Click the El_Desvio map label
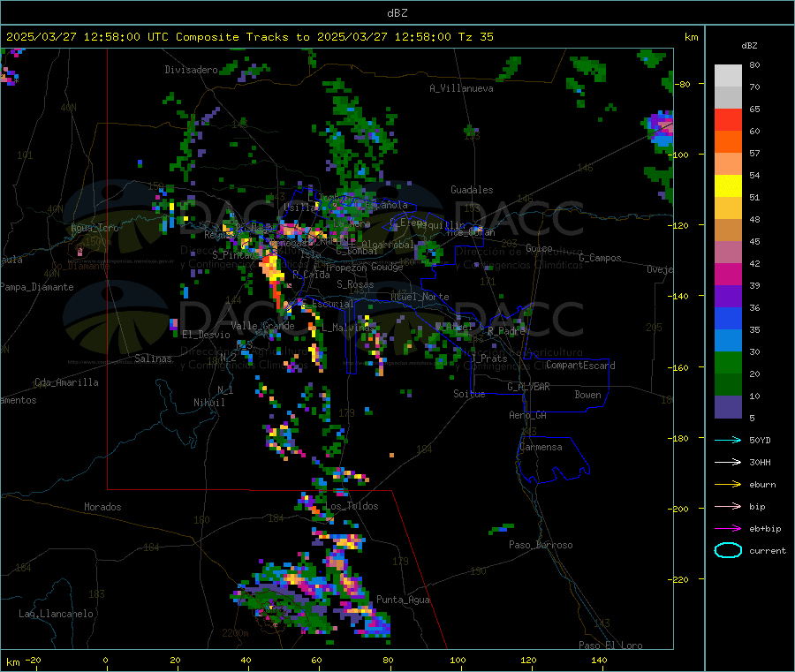This screenshot has height=672, width=795. 207,335
